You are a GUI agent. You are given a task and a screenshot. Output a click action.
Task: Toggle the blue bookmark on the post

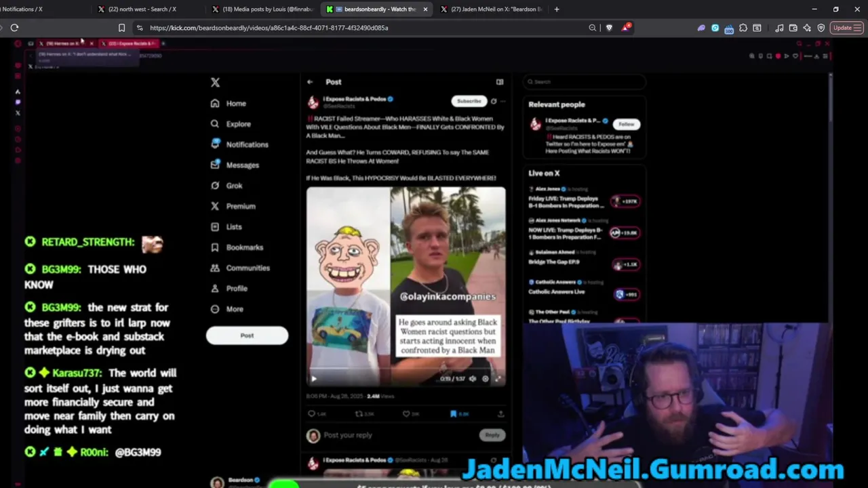[453, 413]
